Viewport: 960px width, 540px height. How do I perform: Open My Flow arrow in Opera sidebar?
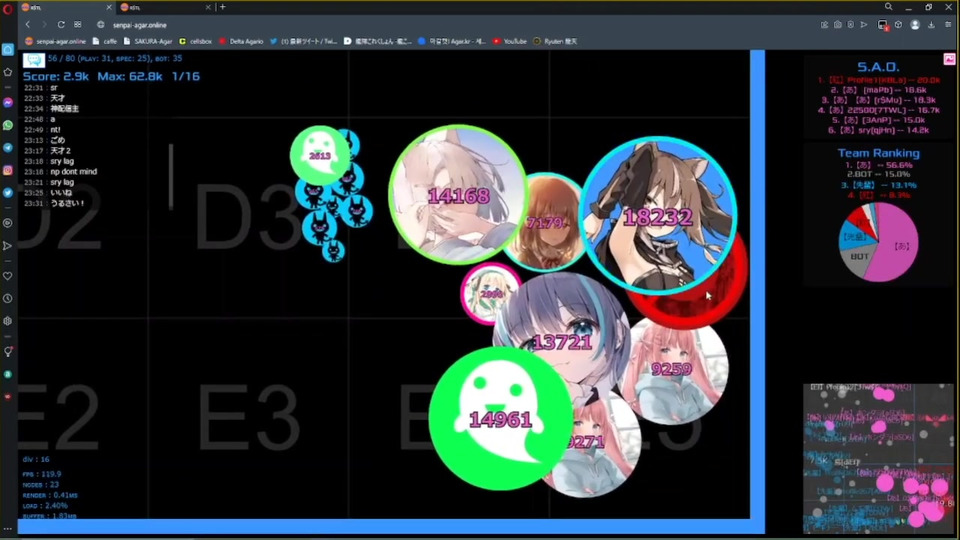point(8,246)
